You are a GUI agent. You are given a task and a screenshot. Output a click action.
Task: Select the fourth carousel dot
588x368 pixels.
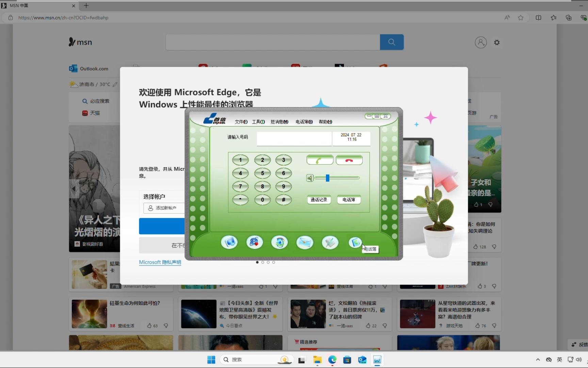274,262
